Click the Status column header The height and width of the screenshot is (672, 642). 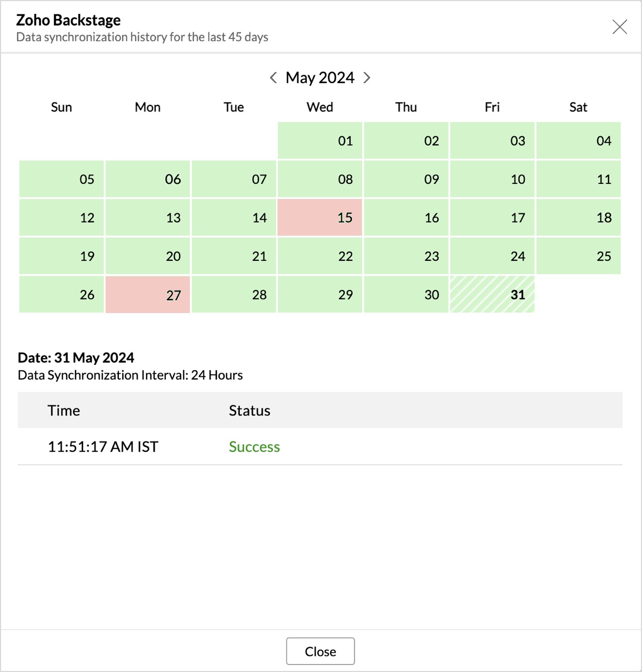pos(250,411)
